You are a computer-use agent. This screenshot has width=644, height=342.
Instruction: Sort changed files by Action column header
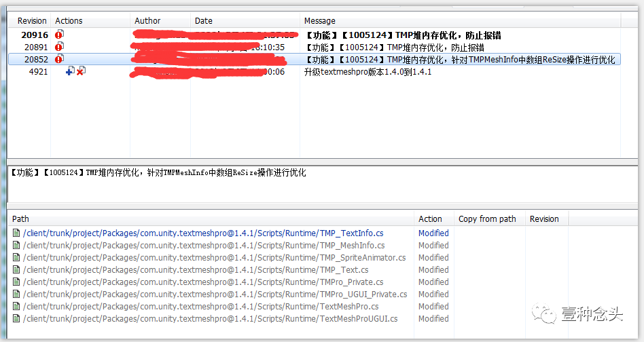pyautogui.click(x=433, y=219)
